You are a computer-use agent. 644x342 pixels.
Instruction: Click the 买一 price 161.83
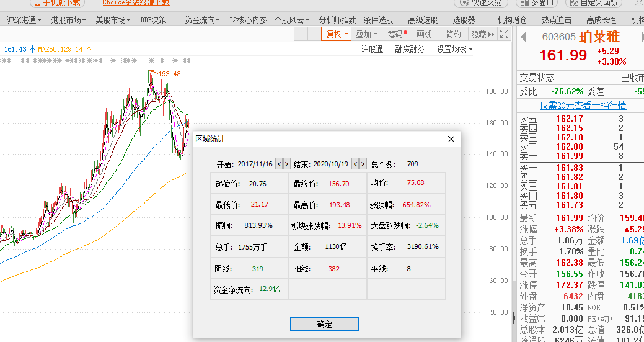click(x=569, y=168)
